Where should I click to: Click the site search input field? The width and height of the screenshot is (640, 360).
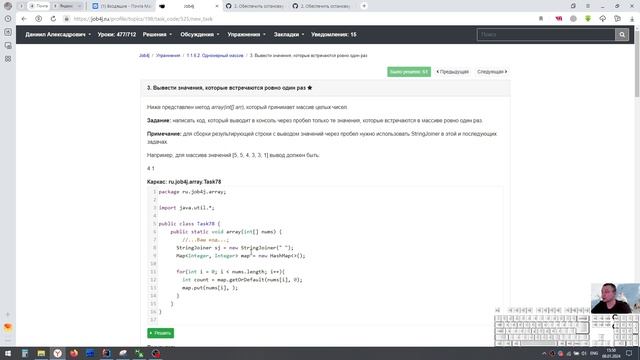point(546,35)
